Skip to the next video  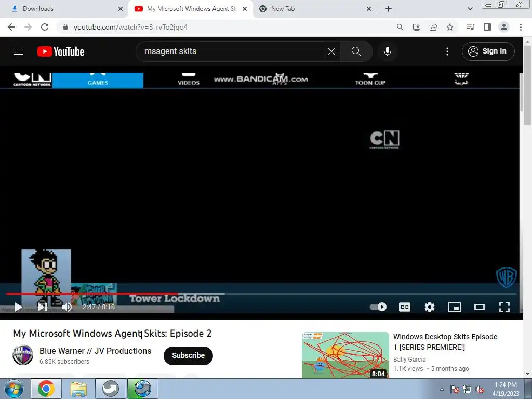pyautogui.click(x=43, y=307)
